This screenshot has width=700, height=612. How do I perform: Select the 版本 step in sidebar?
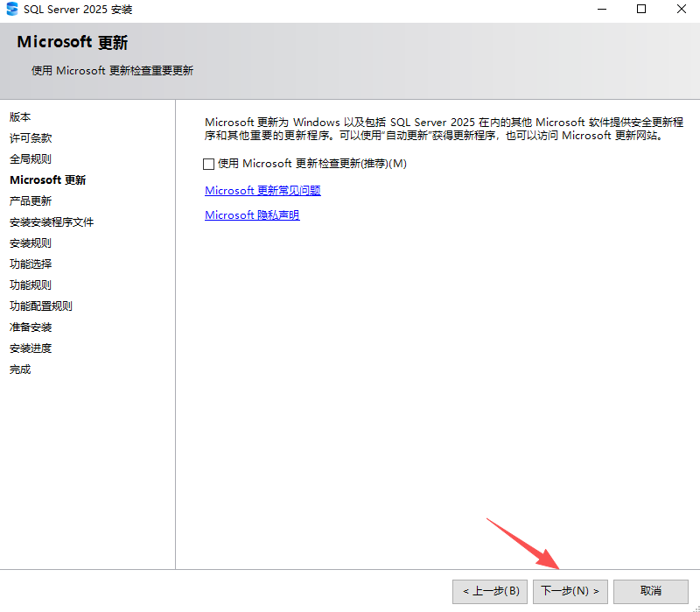coord(19,116)
